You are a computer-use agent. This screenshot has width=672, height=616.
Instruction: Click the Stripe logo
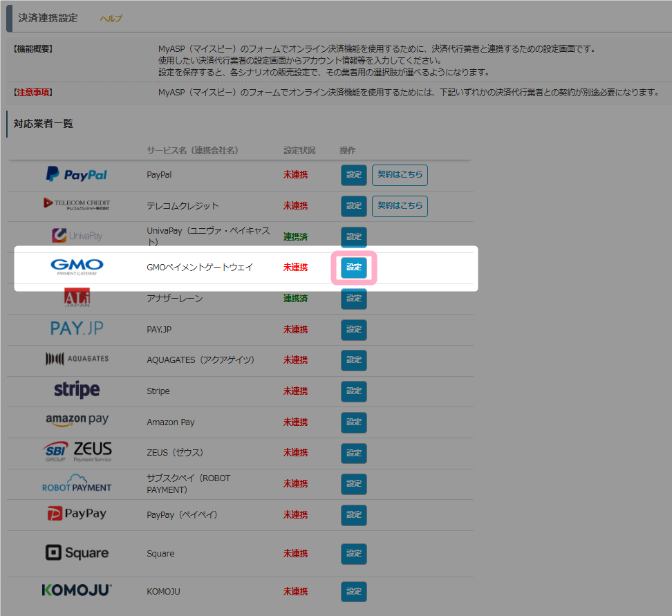pos(77,391)
